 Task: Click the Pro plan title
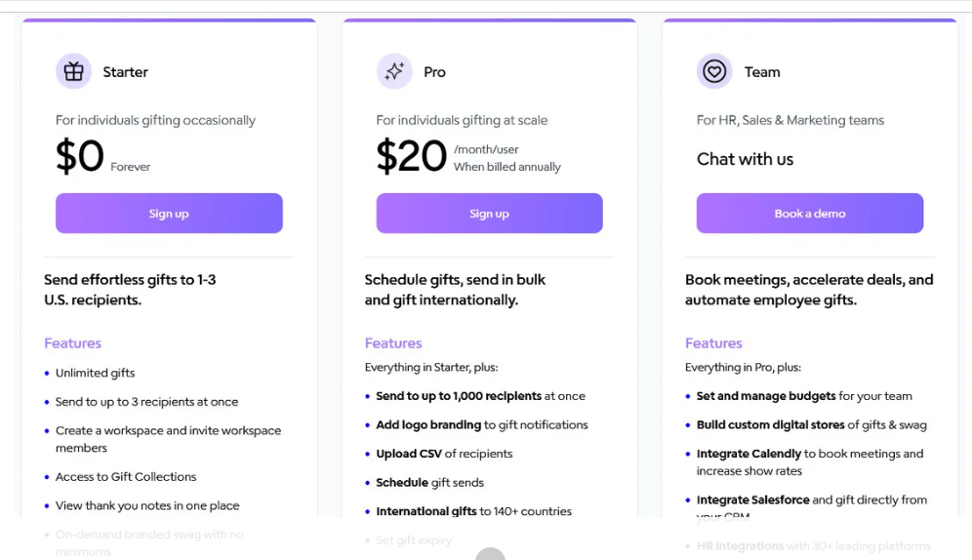pos(434,72)
